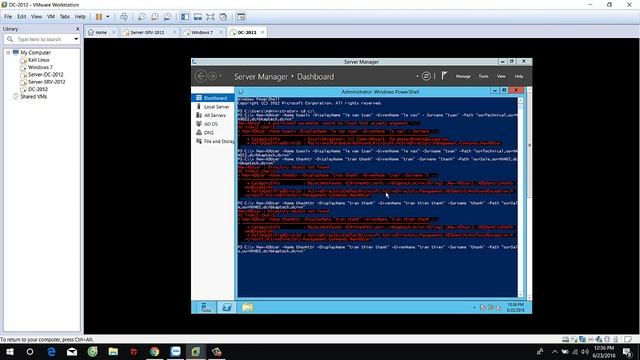Collapse the My Computer tree node

(8, 53)
